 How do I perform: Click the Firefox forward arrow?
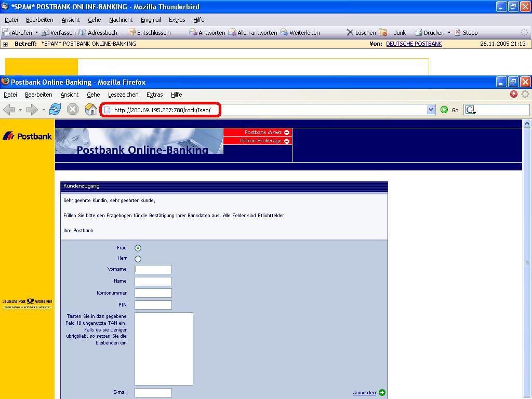(32, 110)
